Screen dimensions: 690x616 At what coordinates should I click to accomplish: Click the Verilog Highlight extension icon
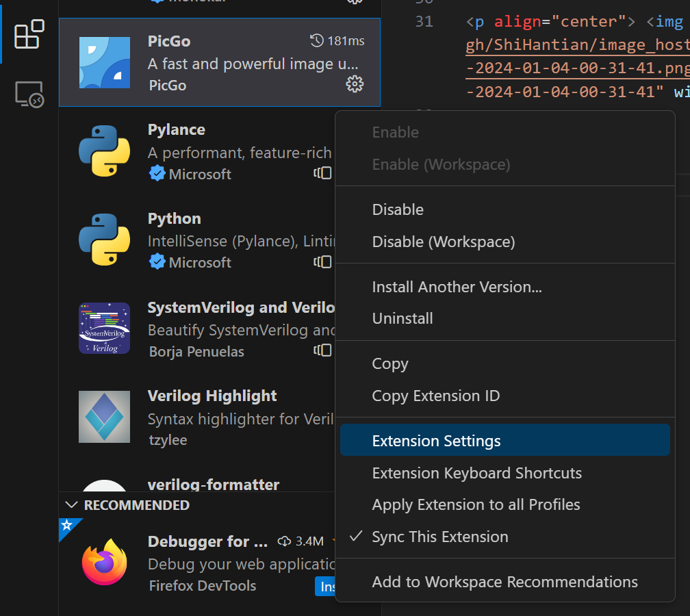(104, 417)
